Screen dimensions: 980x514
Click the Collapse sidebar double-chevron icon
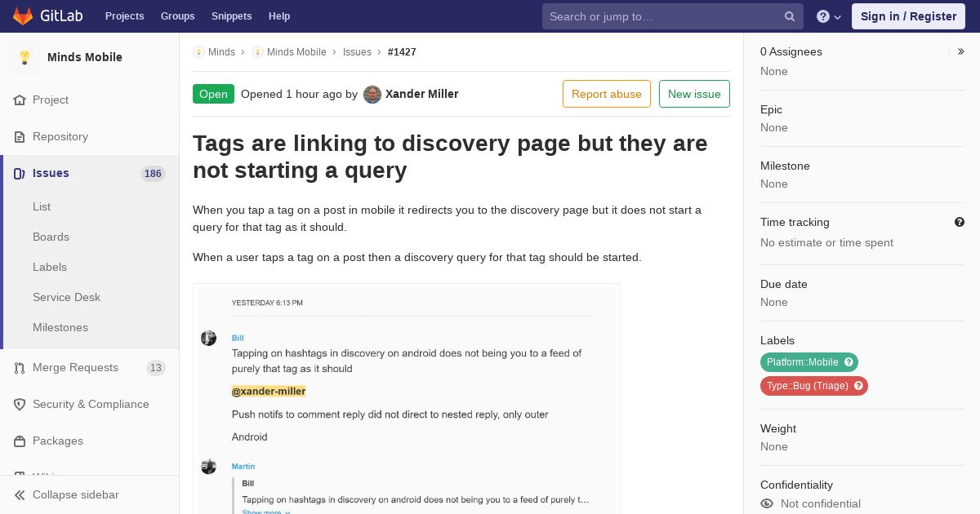coord(20,495)
